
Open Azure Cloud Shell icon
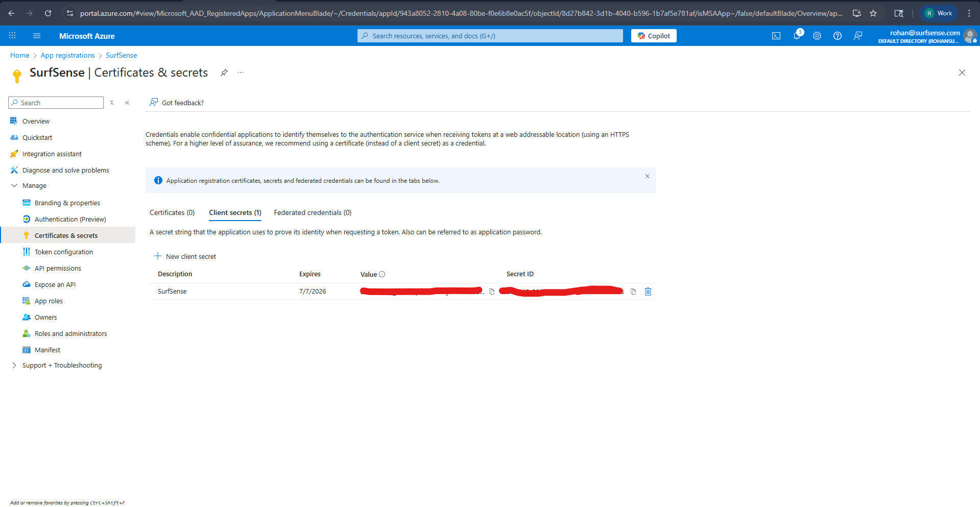776,36
